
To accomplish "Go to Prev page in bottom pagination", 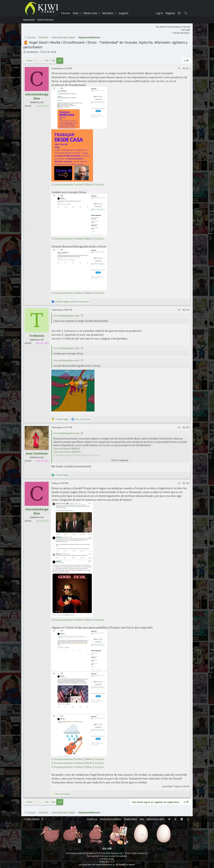I will (x=29, y=802).
